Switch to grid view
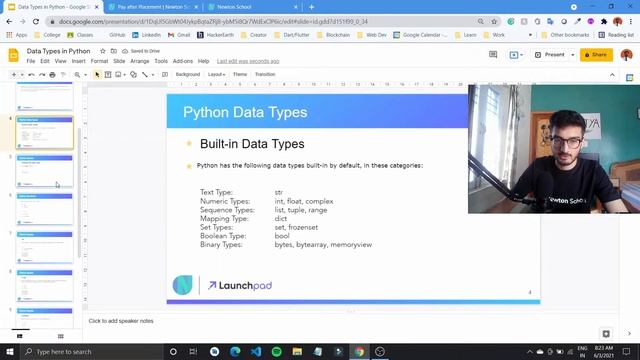Viewport: 640px width, 360px height. [x=61, y=336]
